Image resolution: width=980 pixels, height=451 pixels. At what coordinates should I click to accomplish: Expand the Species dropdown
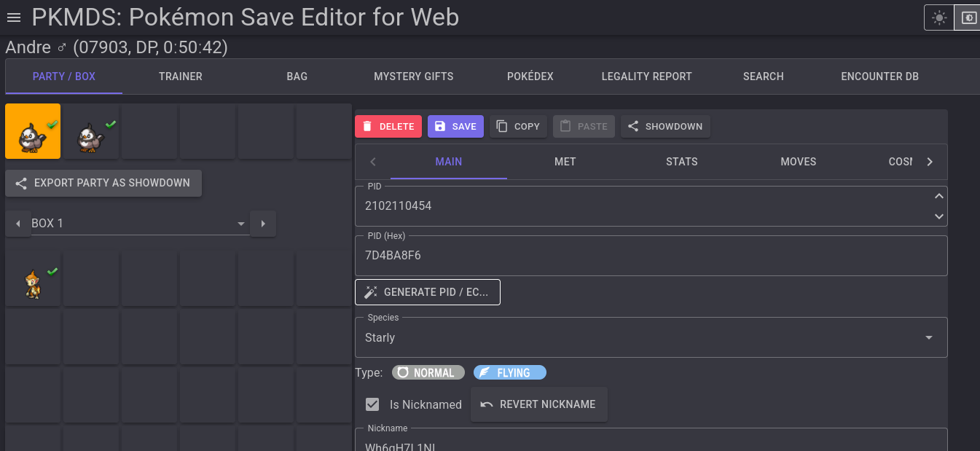click(x=928, y=338)
